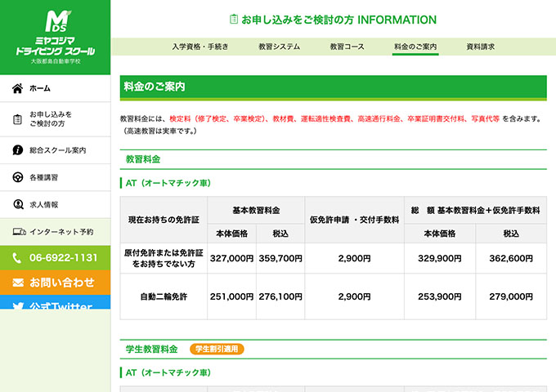
Task: Switch to the 入学資格・手続き tab
Action: (200, 47)
